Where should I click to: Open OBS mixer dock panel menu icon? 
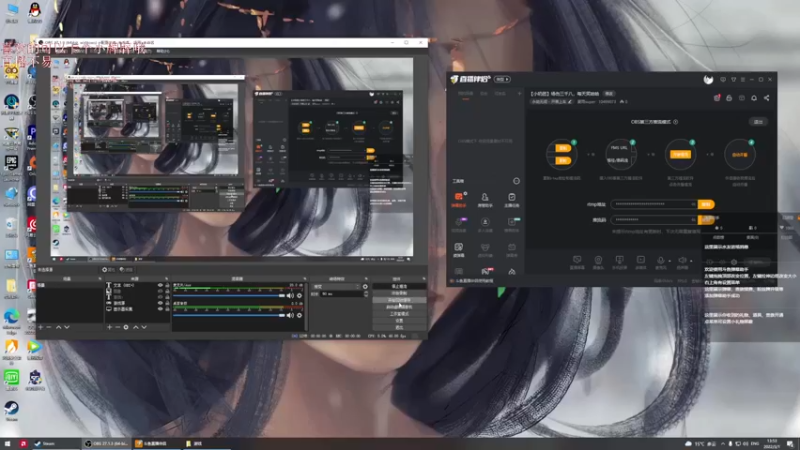[305, 279]
